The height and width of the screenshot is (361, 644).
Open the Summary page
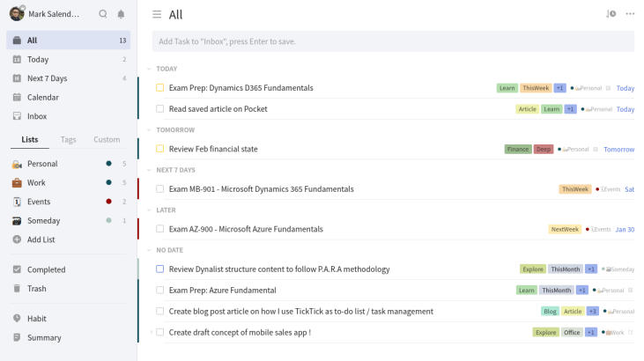tap(43, 337)
